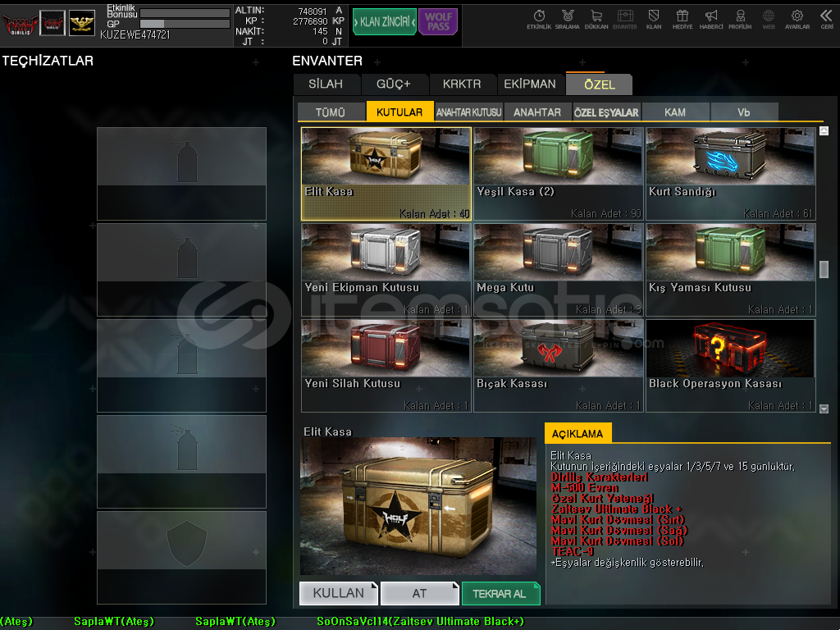Discard the item with AT button
Viewport: 840px width, 630px height.
click(x=419, y=593)
